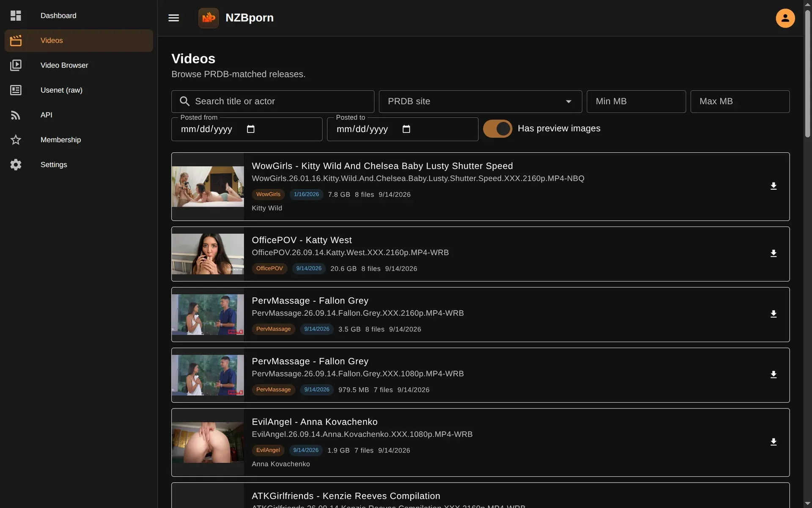Click the page vertical scrollbar thumb

pos(807,73)
